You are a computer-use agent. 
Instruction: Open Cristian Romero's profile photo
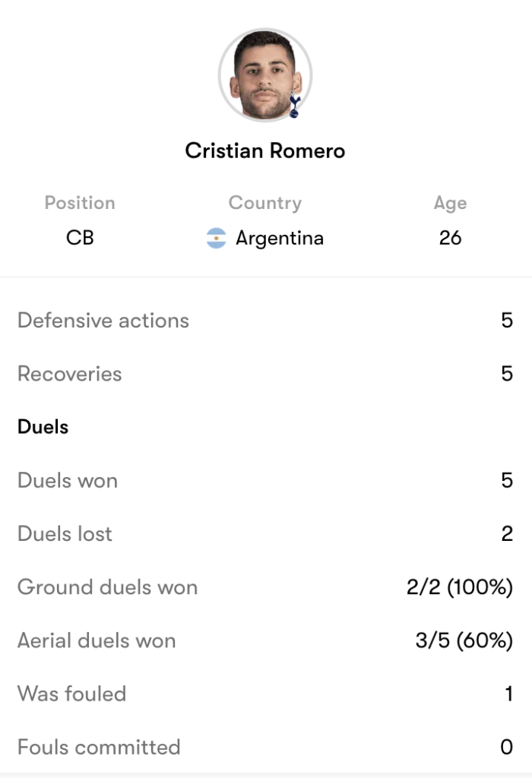point(265,75)
